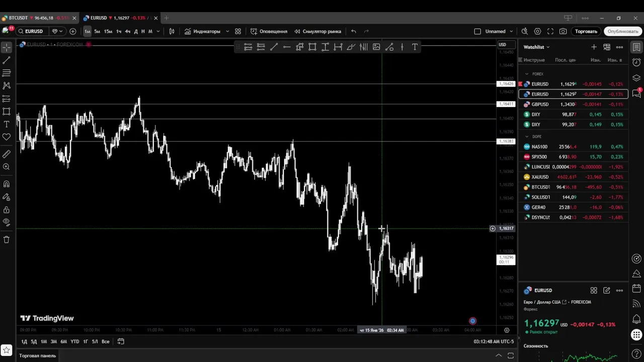Open the Help Center question mark icon
This screenshot has height=362, width=644.
[x=636, y=354]
